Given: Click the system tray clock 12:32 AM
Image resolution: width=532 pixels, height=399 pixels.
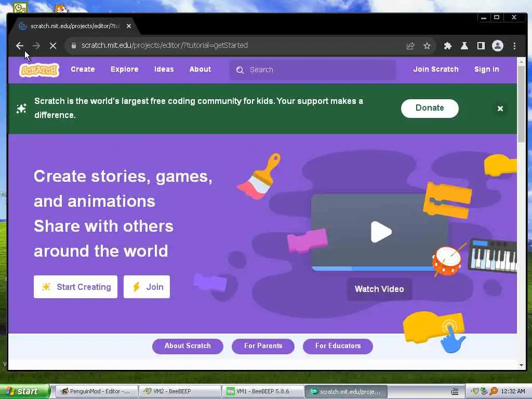Looking at the screenshot, I should pyautogui.click(x=513, y=392).
